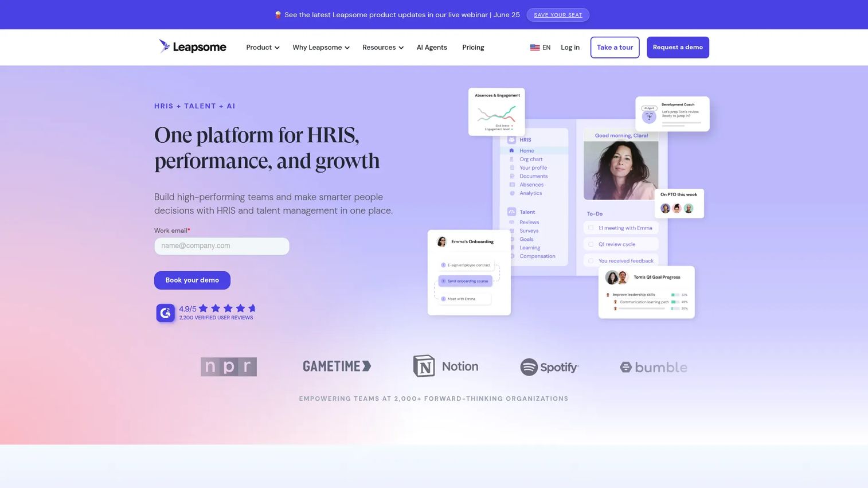
Task: Click the NPR logo
Action: click(229, 366)
